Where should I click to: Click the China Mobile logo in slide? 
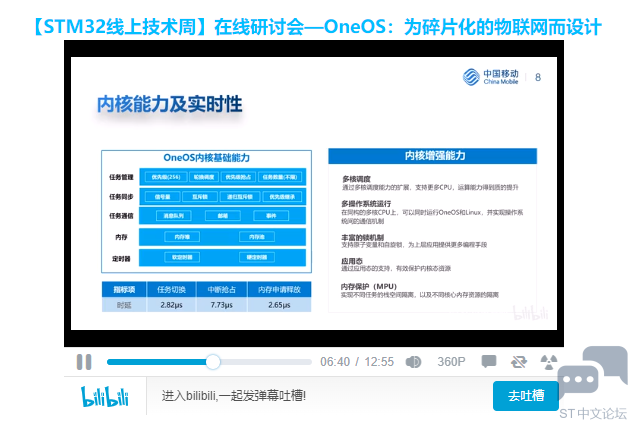490,77
